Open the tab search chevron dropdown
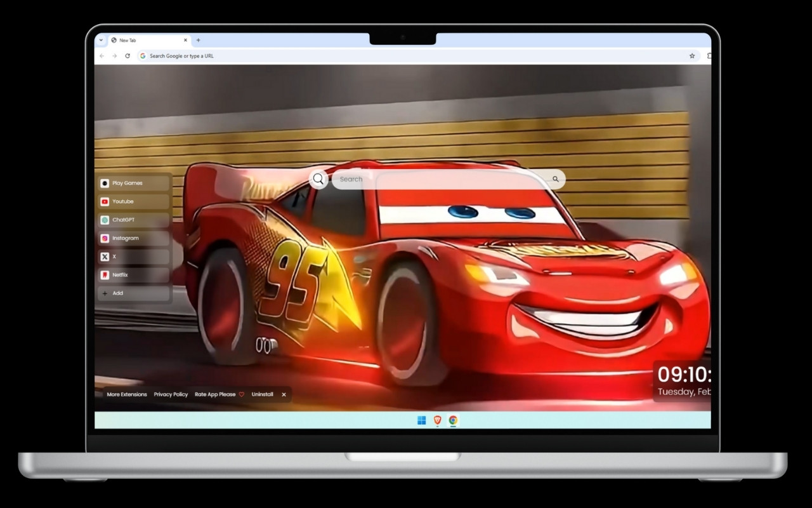The width and height of the screenshot is (812, 508). (x=100, y=40)
